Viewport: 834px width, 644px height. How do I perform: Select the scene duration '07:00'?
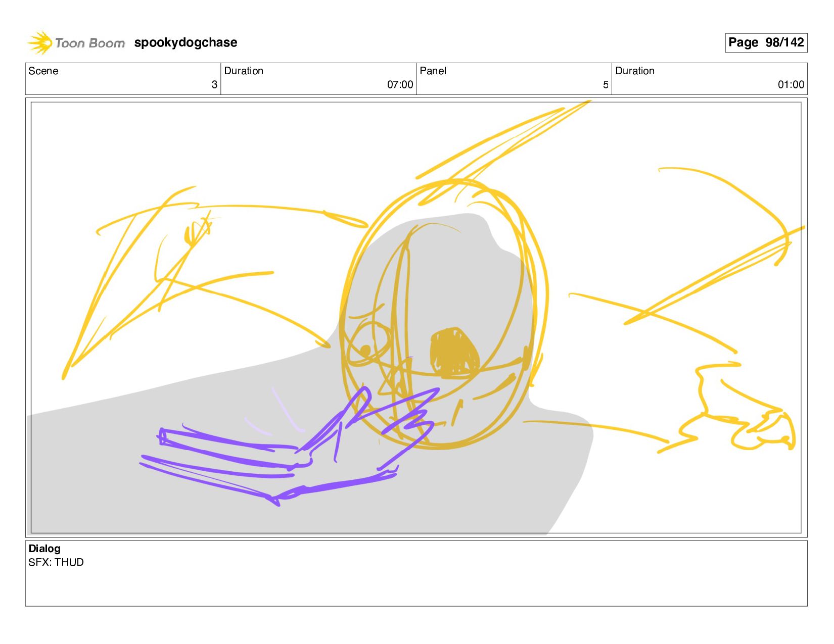400,84
